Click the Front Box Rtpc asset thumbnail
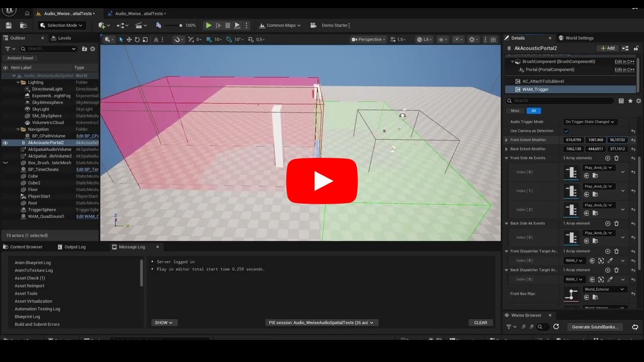This screenshot has width=644, height=362. point(572,294)
